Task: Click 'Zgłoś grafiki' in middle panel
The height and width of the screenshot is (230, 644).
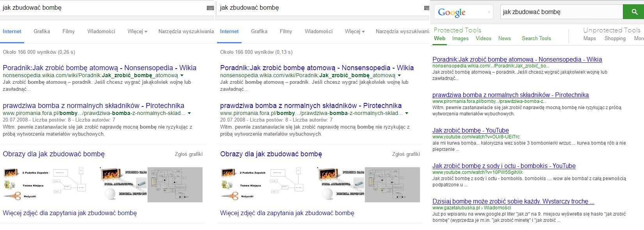Action: [x=406, y=154]
